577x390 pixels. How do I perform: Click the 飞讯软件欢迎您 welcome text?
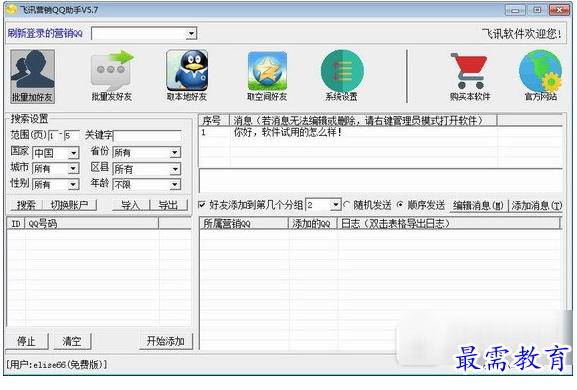tap(522, 34)
